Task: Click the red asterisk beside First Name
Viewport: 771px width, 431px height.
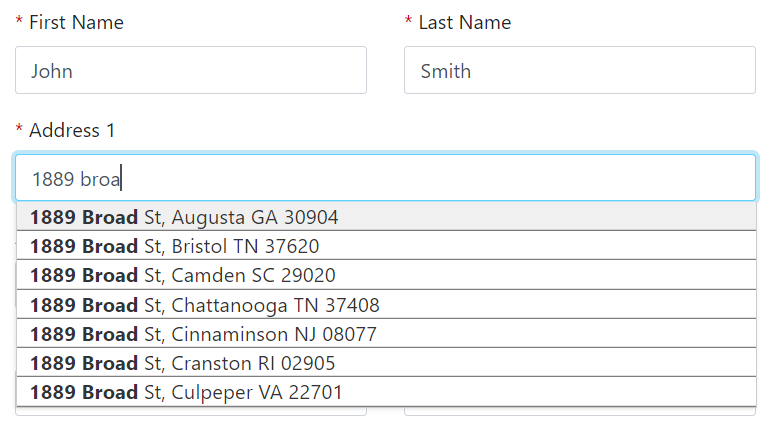Action: (x=19, y=21)
